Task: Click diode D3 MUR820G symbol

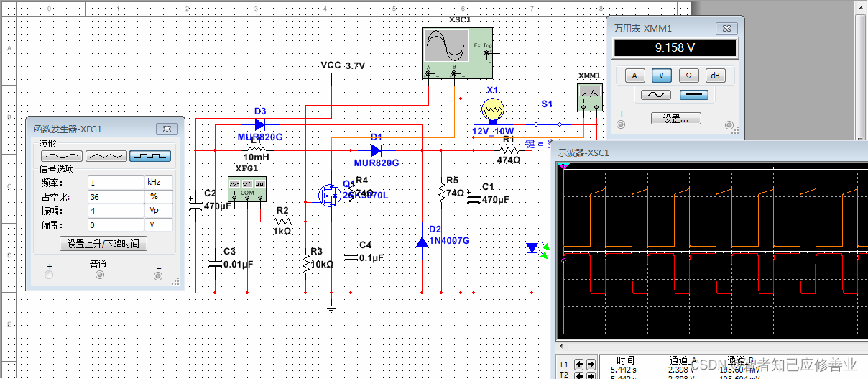Action: pyautogui.click(x=259, y=124)
